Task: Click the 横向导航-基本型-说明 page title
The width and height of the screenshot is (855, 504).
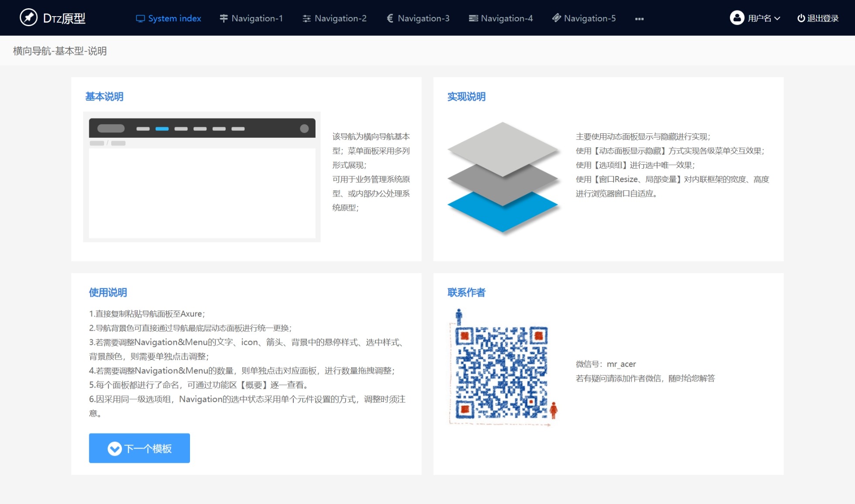Action: tap(60, 51)
